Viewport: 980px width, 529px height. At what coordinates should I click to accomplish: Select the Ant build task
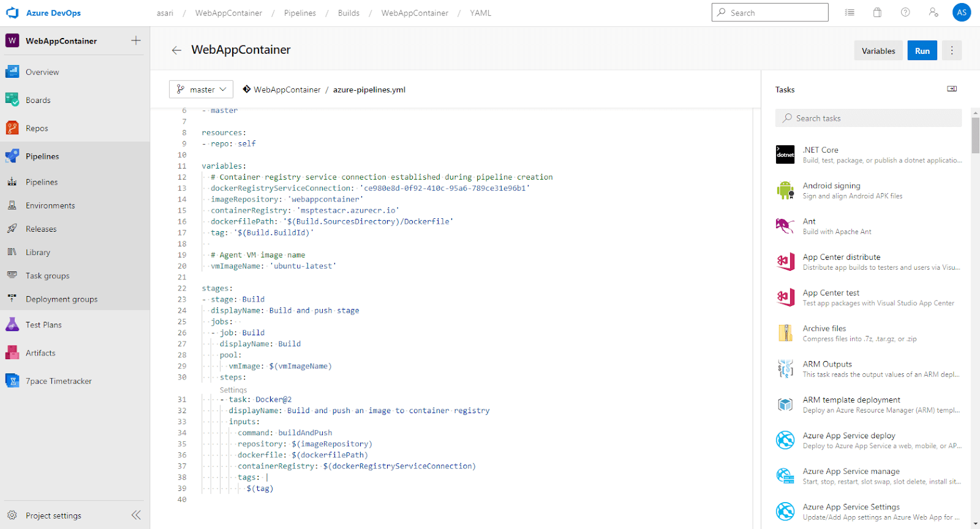click(869, 226)
